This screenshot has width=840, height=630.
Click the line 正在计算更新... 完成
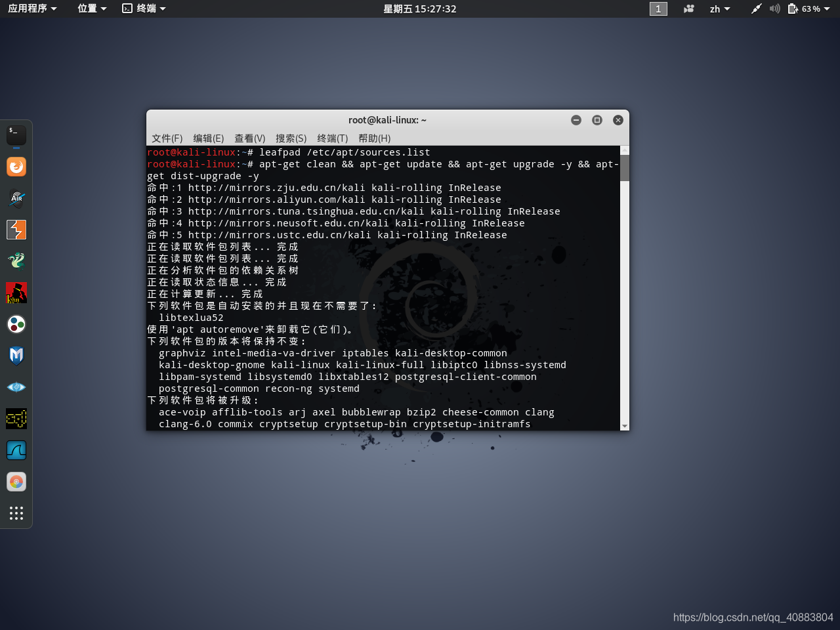click(x=205, y=294)
